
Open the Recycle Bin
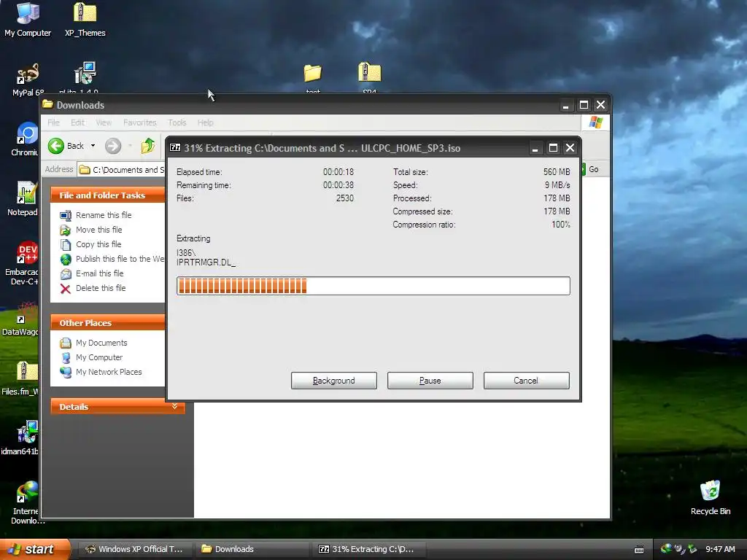pos(710,497)
